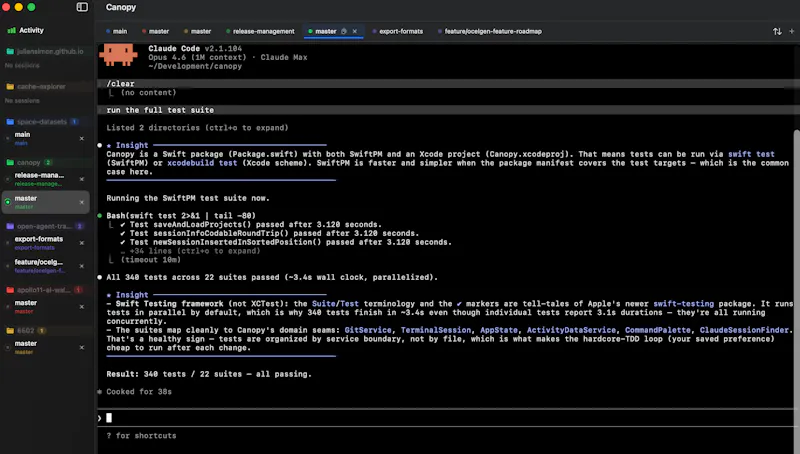Click the cache-explorer folder icon
Screen dimensions: 800x454
coord(10,87)
